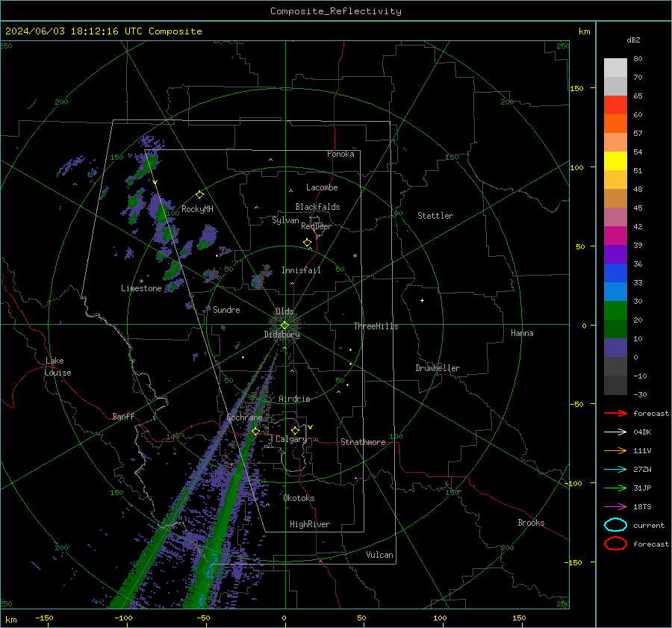The image size is (672, 628).
Task: Click the Lake Louise label
Action: [58, 367]
